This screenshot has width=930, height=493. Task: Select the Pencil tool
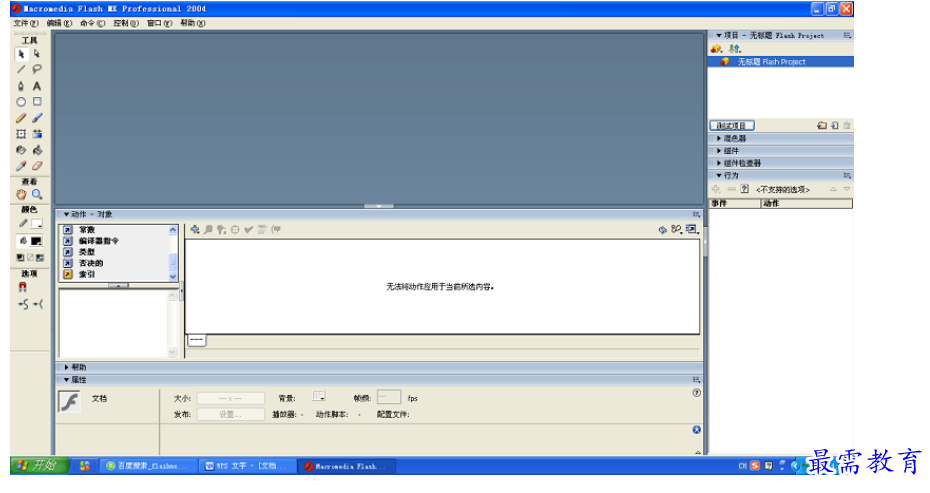pos(21,118)
